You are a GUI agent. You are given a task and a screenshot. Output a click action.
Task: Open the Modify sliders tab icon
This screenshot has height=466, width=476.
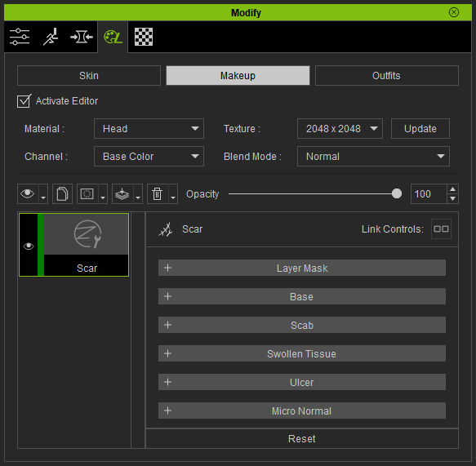[x=20, y=37]
